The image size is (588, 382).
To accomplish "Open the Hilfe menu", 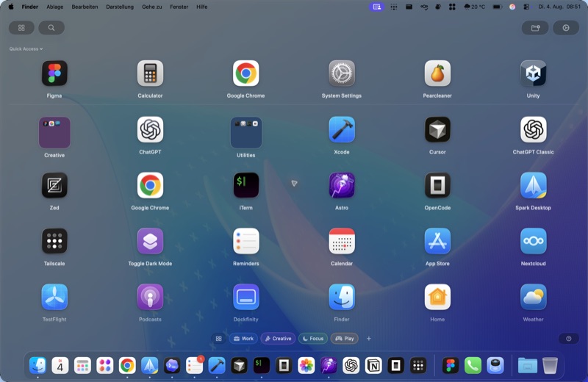I will click(x=201, y=7).
